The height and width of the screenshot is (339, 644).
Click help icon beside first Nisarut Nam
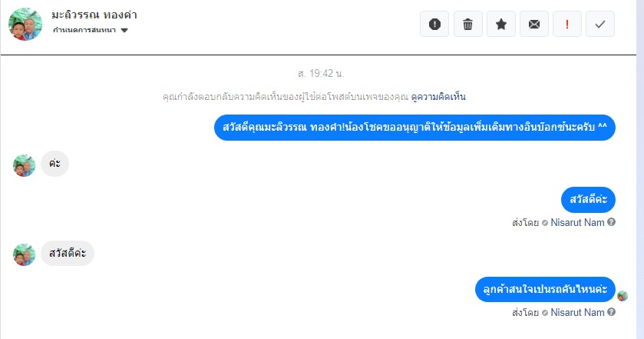coord(611,222)
